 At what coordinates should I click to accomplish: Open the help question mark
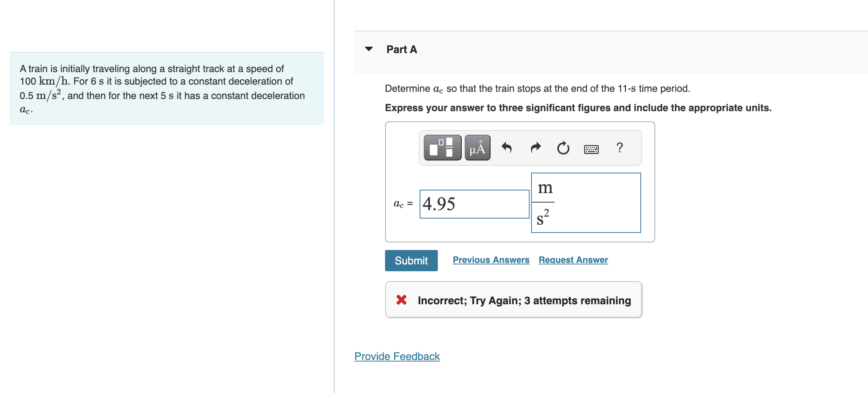click(x=620, y=148)
